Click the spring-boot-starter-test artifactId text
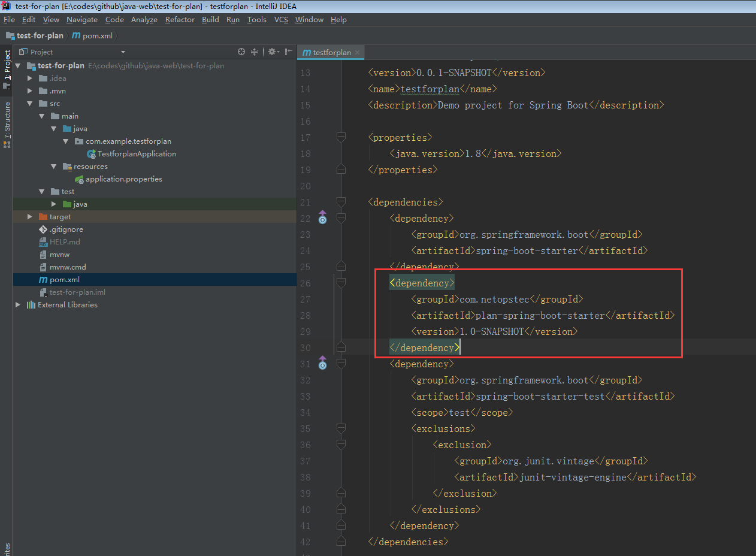The image size is (756, 556). coord(540,396)
